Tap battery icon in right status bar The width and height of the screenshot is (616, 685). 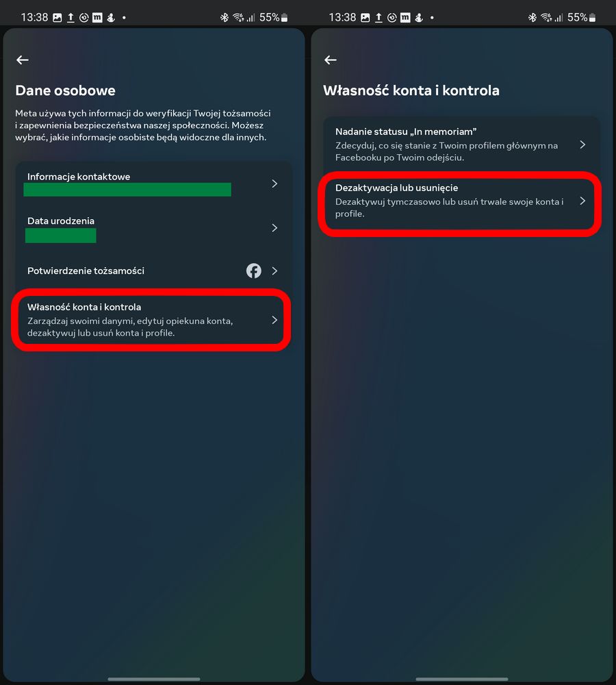pyautogui.click(x=593, y=18)
